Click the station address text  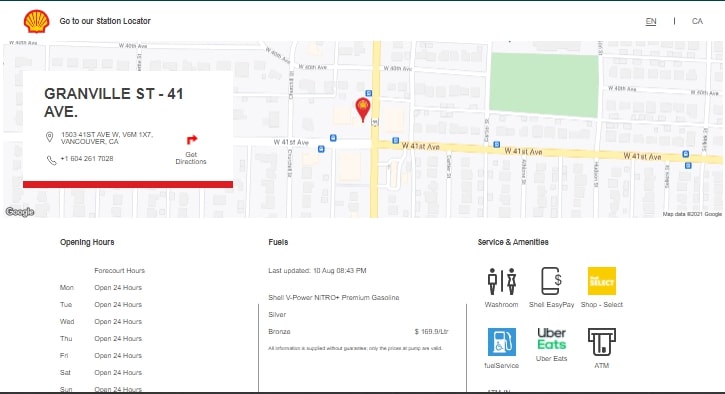tap(107, 138)
